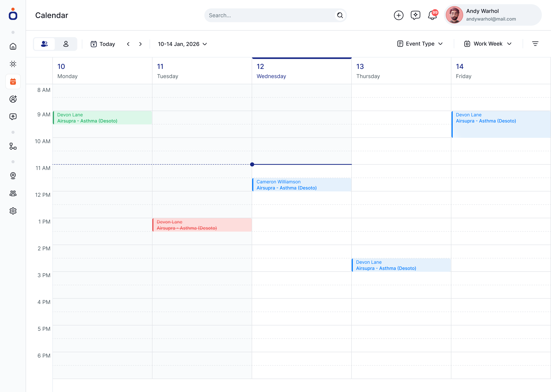Open the AI assistant chat icon in header
This screenshot has width=551, height=392.
coord(415,15)
